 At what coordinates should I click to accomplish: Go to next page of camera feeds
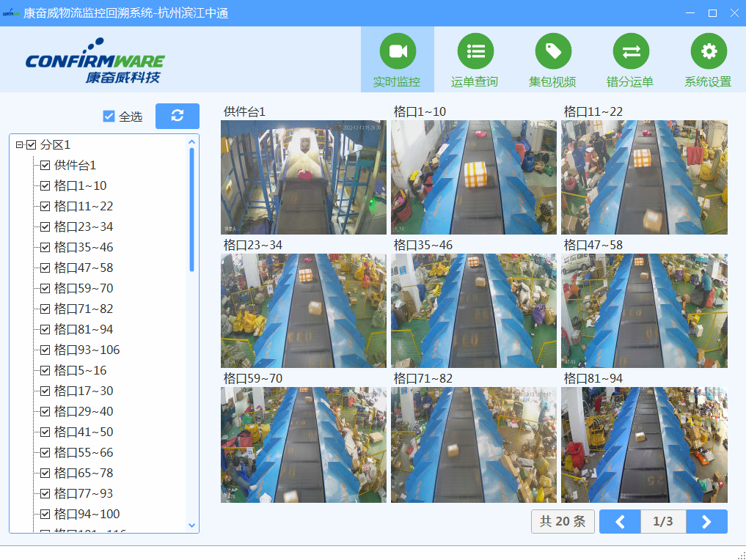pyautogui.click(x=706, y=521)
